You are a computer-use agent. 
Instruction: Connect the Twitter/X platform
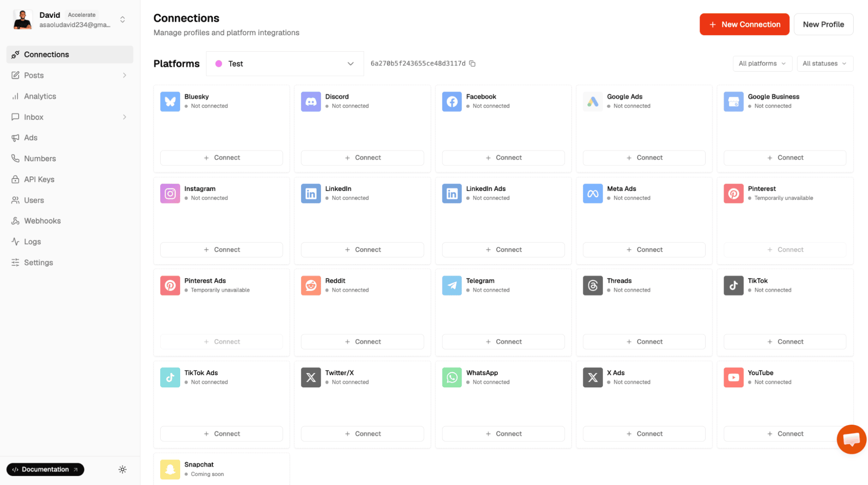pyautogui.click(x=362, y=433)
